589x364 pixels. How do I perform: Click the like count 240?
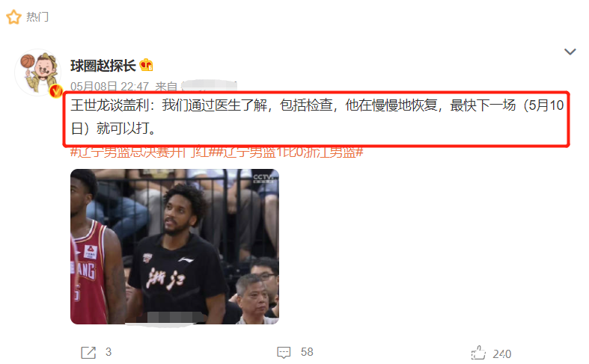pos(502,354)
